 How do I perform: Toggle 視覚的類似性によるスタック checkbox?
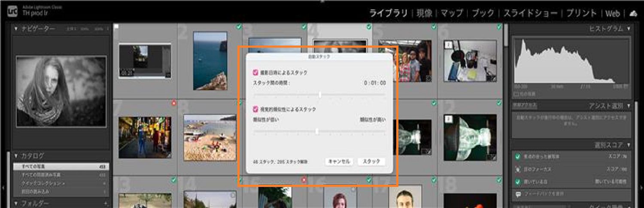click(x=256, y=109)
